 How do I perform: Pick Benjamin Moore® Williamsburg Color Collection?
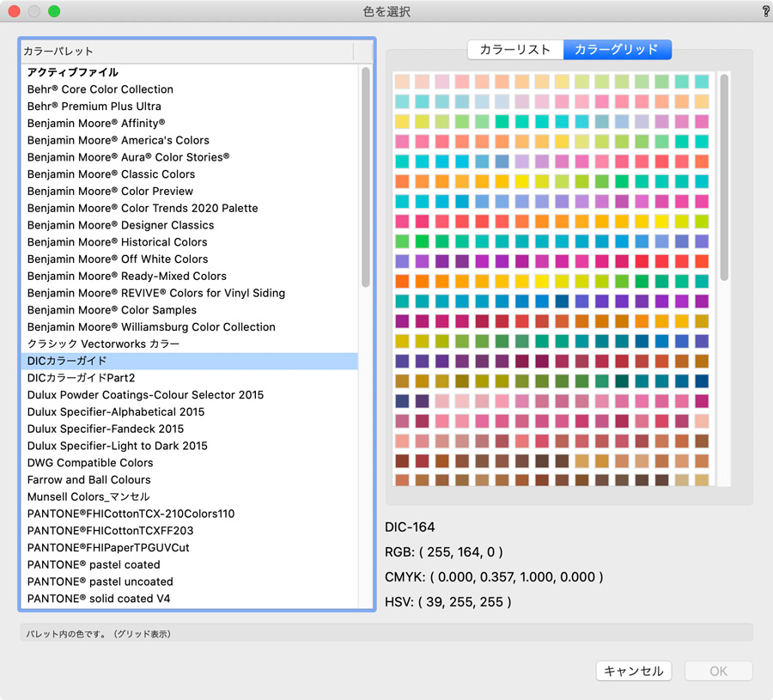coord(189,327)
